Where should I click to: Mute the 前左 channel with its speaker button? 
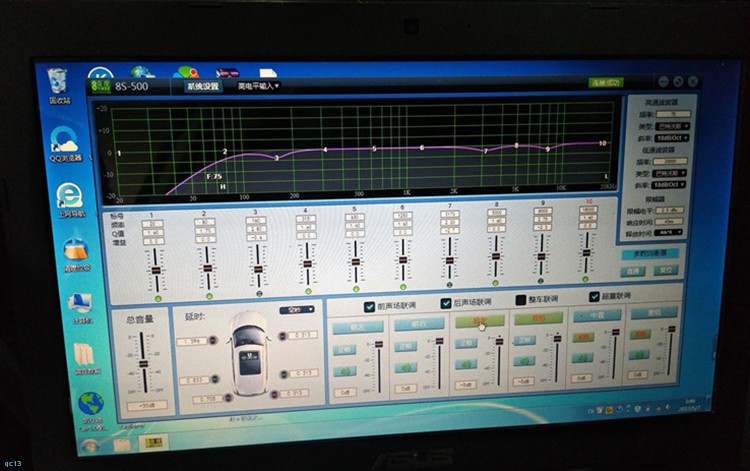(x=344, y=371)
